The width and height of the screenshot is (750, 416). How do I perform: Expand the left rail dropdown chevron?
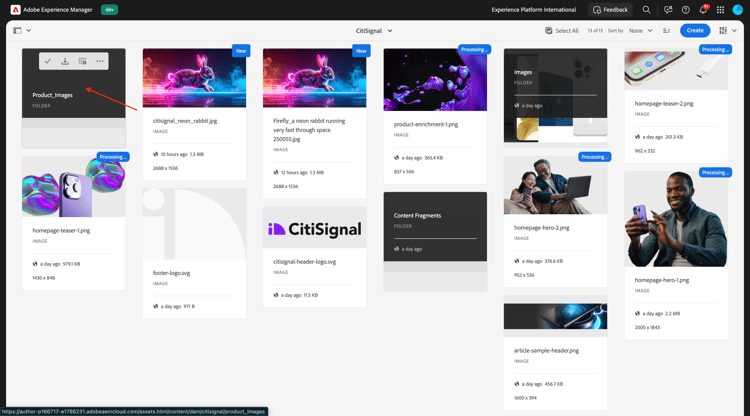[29, 31]
